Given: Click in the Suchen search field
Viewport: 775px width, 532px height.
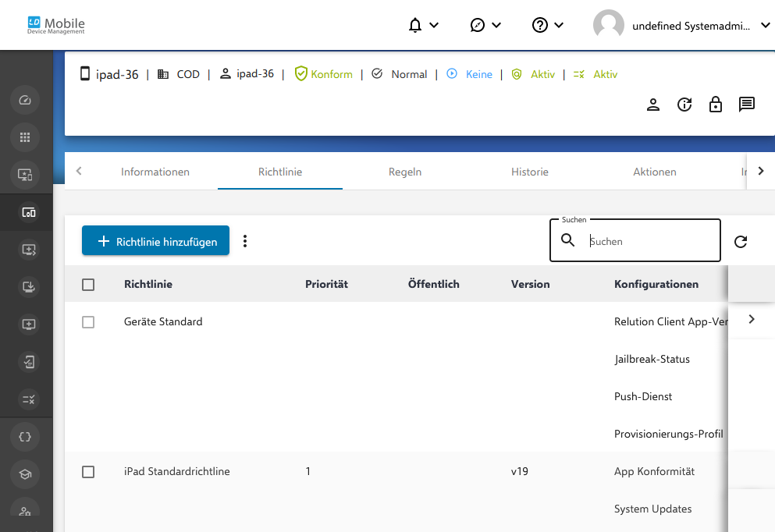Looking at the screenshot, I should [635, 240].
